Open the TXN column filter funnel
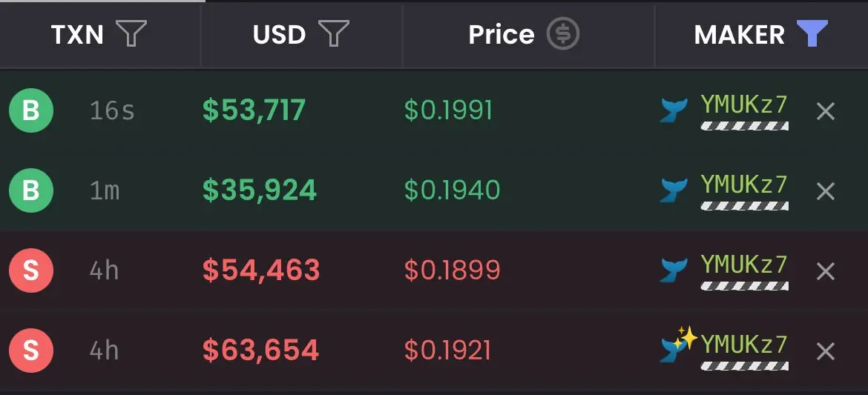 pos(131,34)
